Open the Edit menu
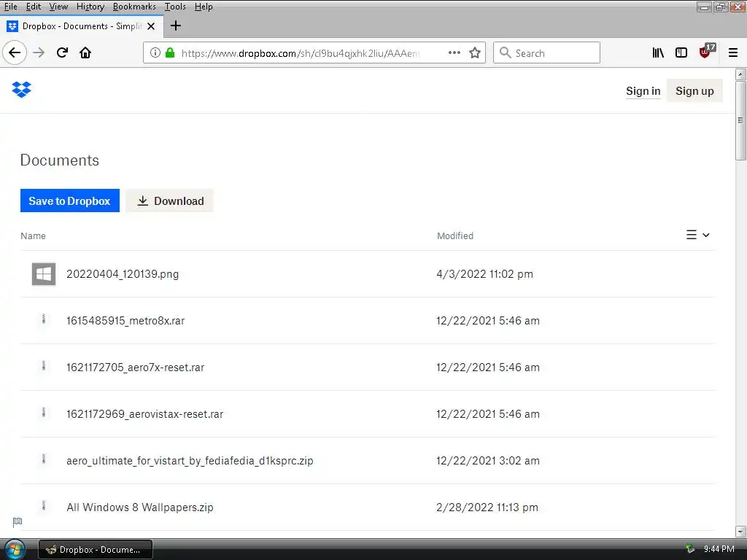747x560 pixels. 34,7
